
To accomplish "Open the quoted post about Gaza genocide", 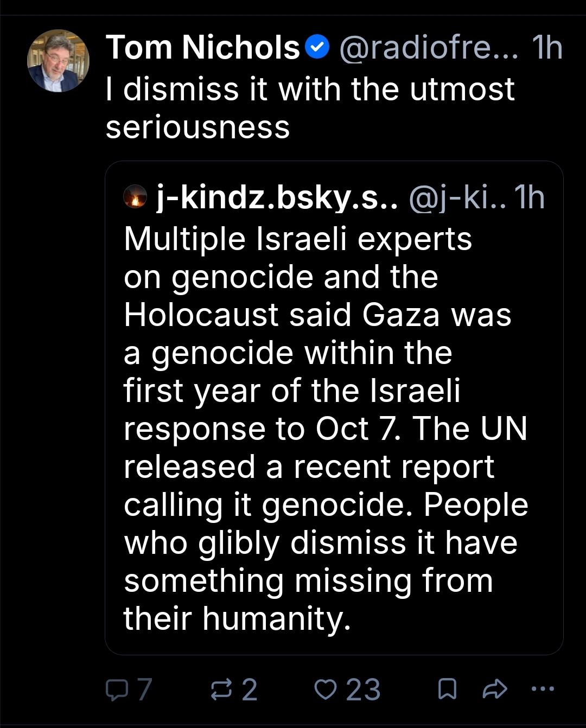I will coord(334,408).
